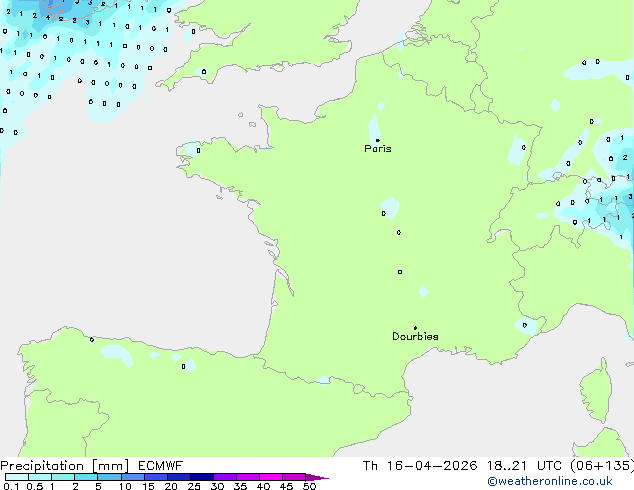
Task: Click the legend value "0.1"
Action: (x=11, y=486)
